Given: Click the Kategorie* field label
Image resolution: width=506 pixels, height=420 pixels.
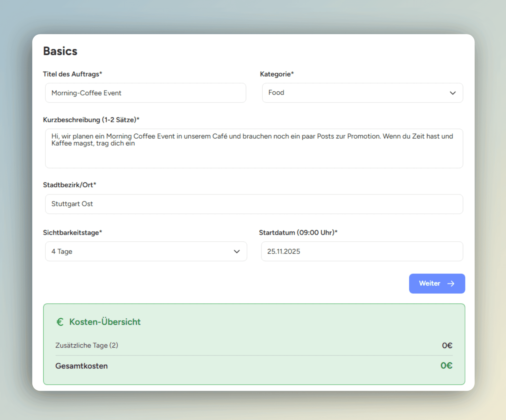Looking at the screenshot, I should point(277,74).
